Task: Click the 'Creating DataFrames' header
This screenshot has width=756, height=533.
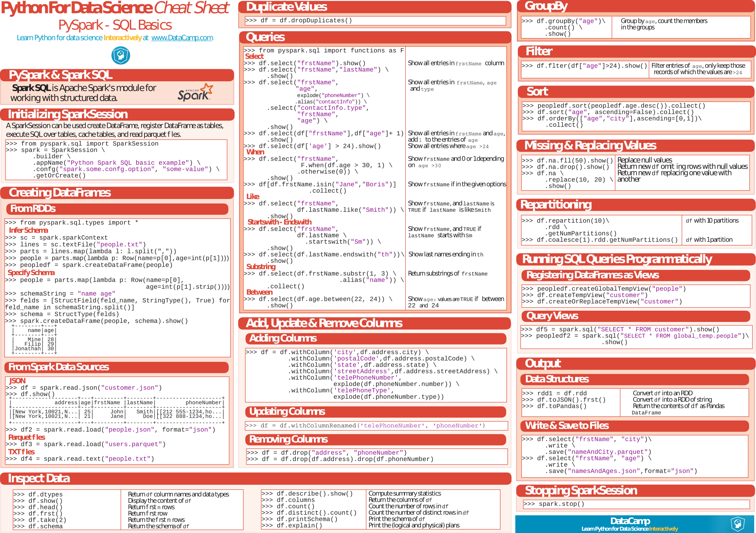Action: [117, 193]
